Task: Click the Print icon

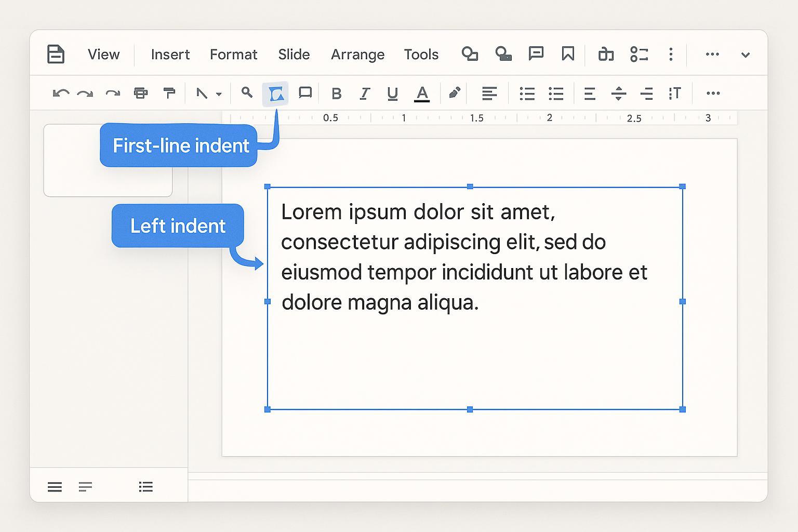Action: click(140, 94)
